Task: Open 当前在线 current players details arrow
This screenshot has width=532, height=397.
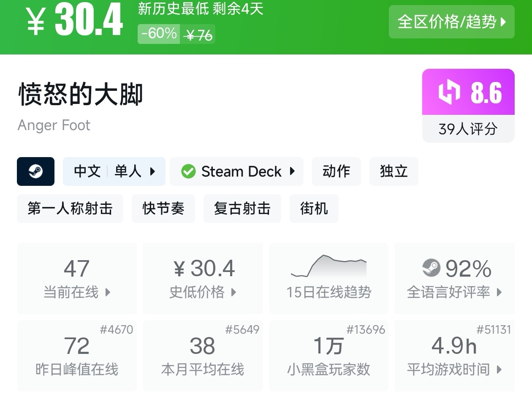Action: [108, 292]
